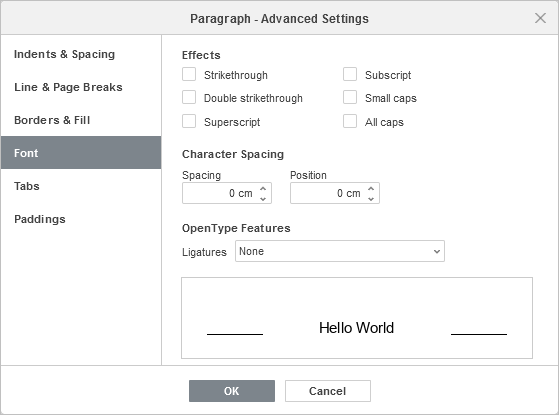Check the Superscript option
559x415 pixels.
189,121
